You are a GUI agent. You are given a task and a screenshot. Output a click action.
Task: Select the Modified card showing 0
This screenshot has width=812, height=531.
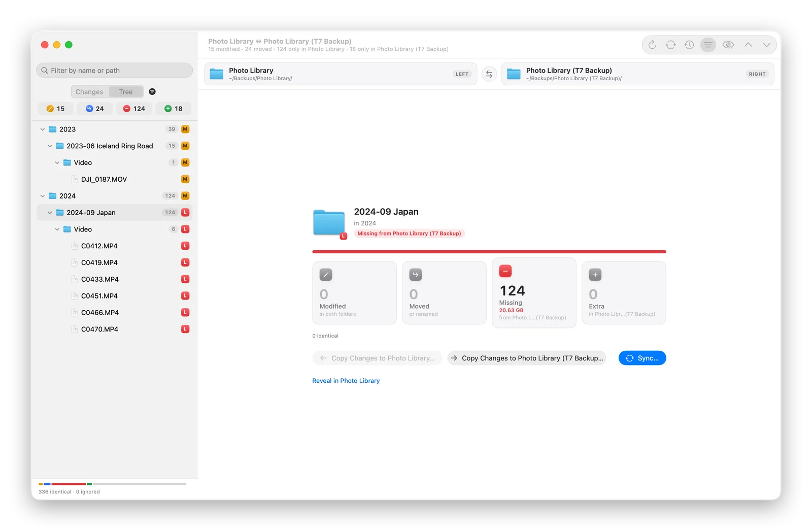point(354,293)
